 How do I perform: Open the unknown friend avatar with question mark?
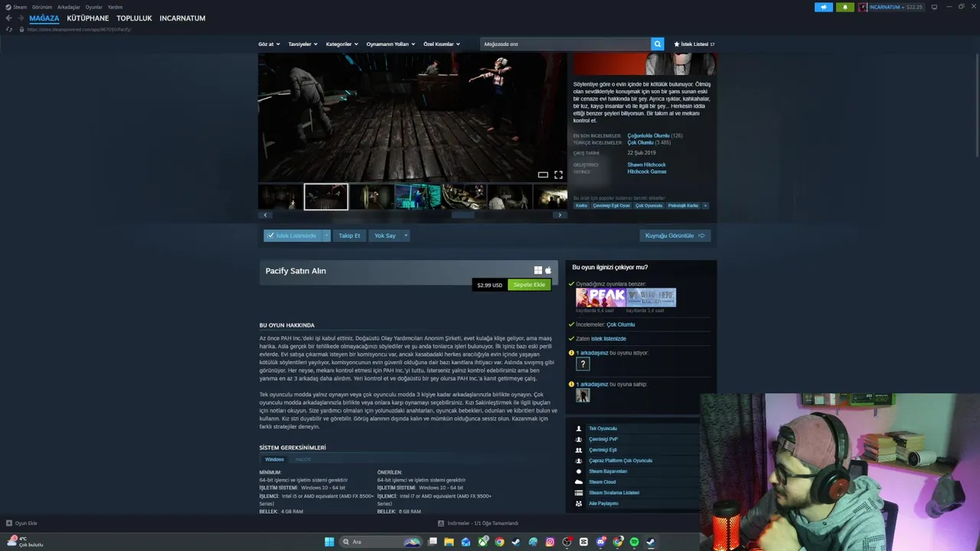pos(583,364)
